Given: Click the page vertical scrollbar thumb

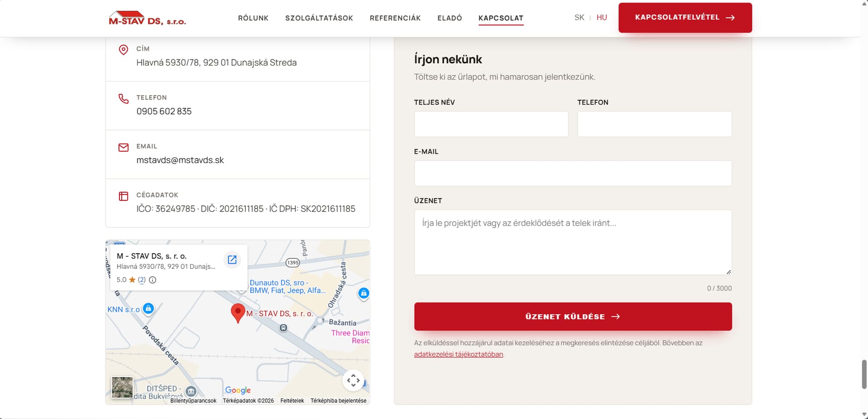Looking at the screenshot, I should click(x=864, y=374).
